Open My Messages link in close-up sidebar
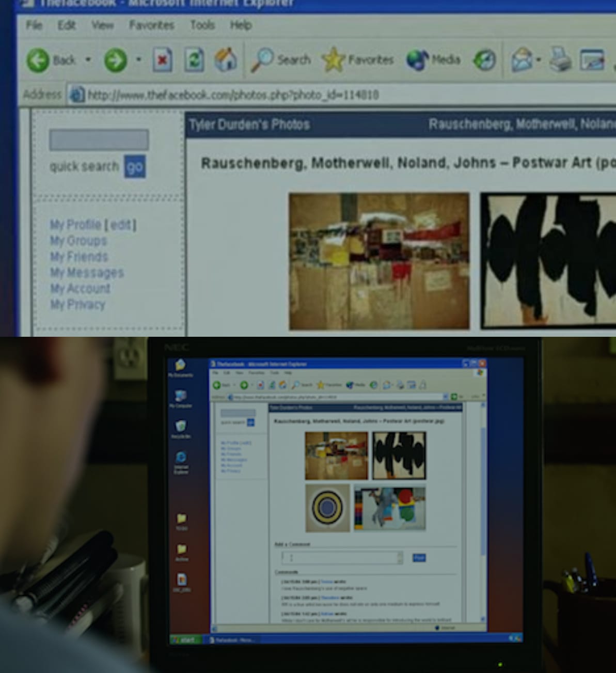This screenshot has width=616, height=673. (87, 273)
